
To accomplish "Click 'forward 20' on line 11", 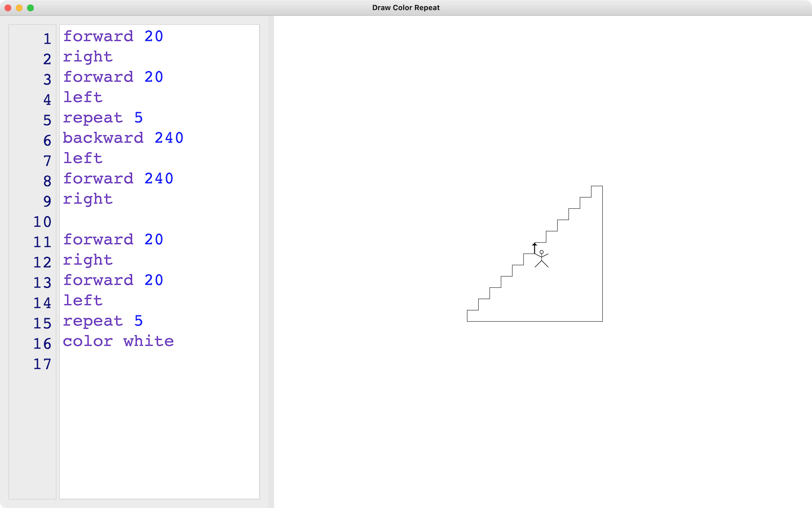I will point(113,239).
